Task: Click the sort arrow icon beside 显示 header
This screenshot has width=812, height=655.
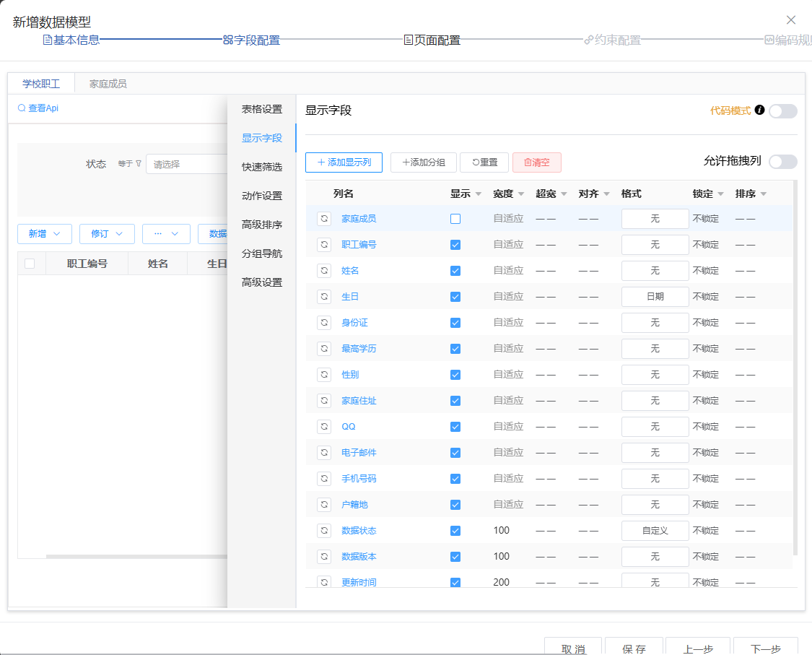Action: click(479, 194)
